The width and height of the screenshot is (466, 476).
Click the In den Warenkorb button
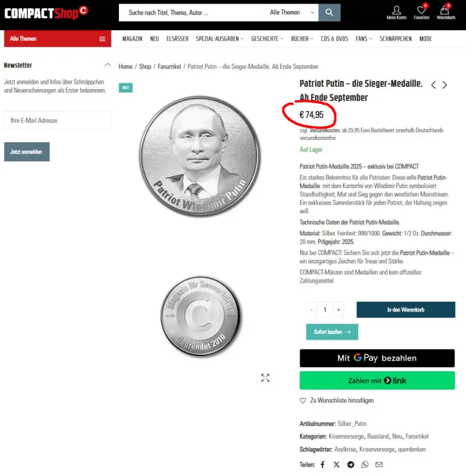pos(405,309)
